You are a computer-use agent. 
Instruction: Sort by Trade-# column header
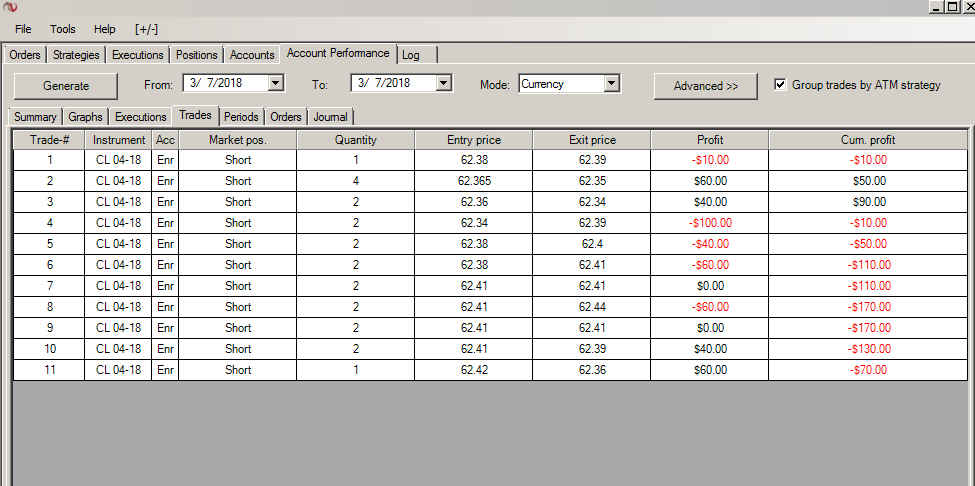[x=49, y=140]
